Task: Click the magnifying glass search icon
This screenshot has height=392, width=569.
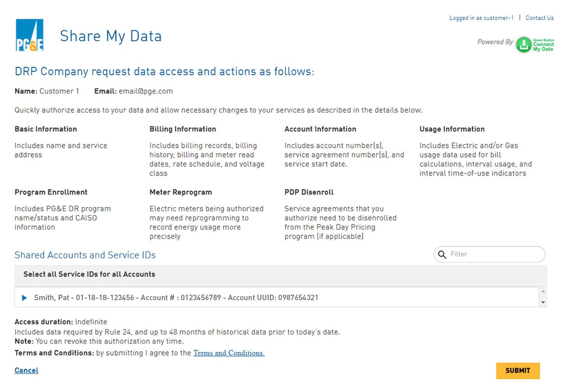Action: click(x=442, y=255)
